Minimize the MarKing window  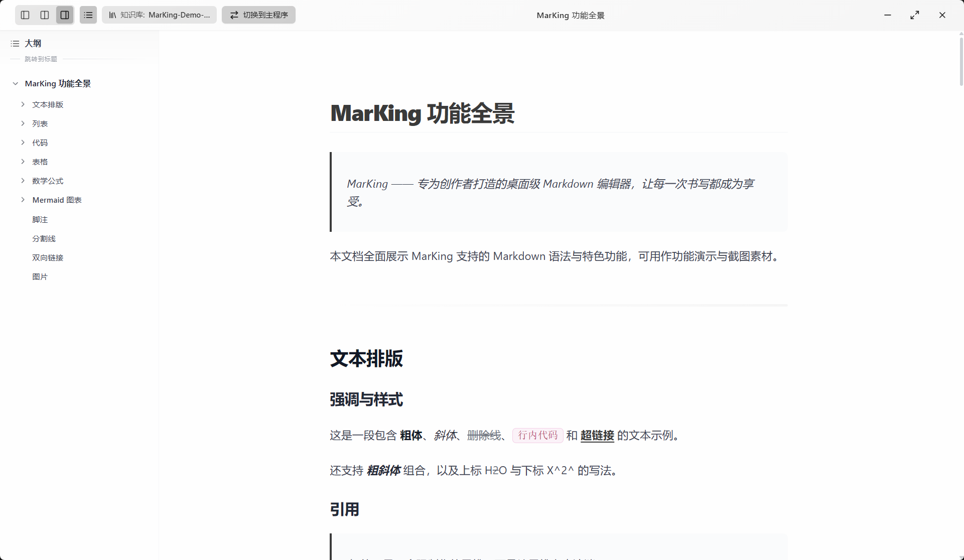click(x=888, y=15)
